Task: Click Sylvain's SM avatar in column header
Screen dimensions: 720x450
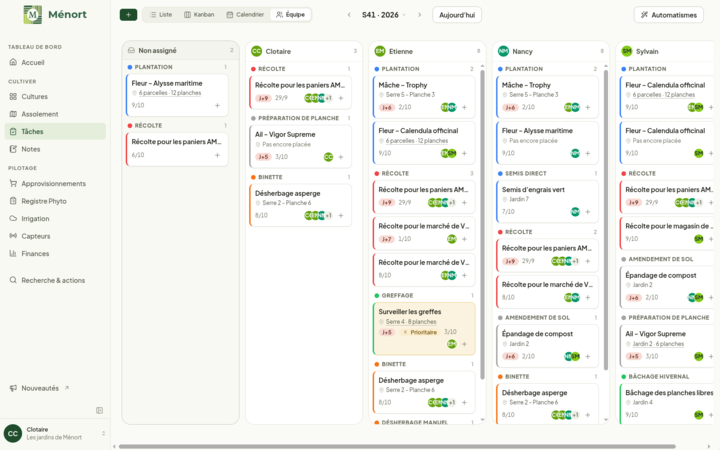Action: 627,51
